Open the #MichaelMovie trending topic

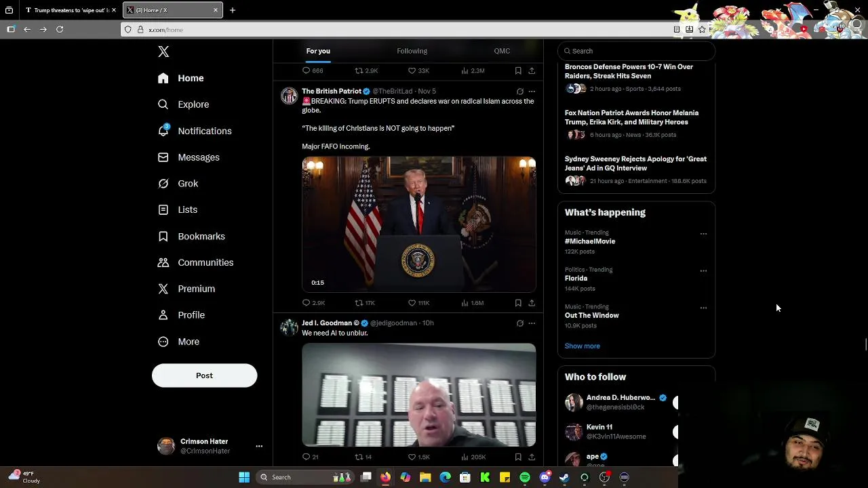click(x=590, y=241)
